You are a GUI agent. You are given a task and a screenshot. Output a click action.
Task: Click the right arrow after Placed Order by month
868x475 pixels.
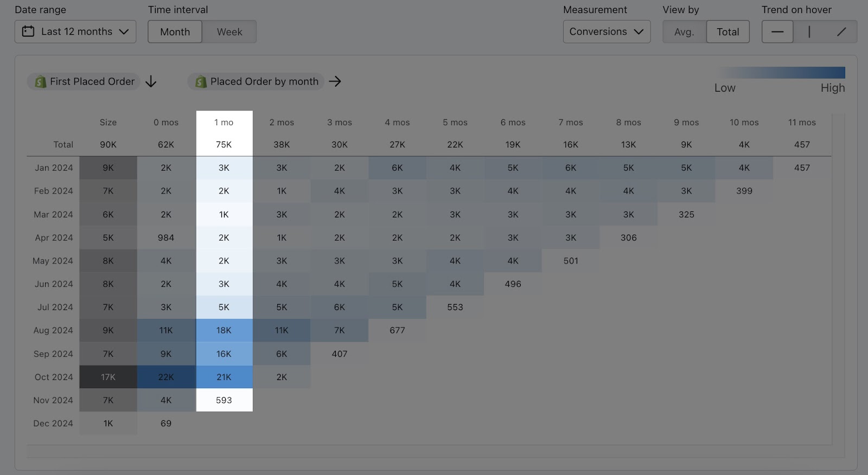coord(335,81)
